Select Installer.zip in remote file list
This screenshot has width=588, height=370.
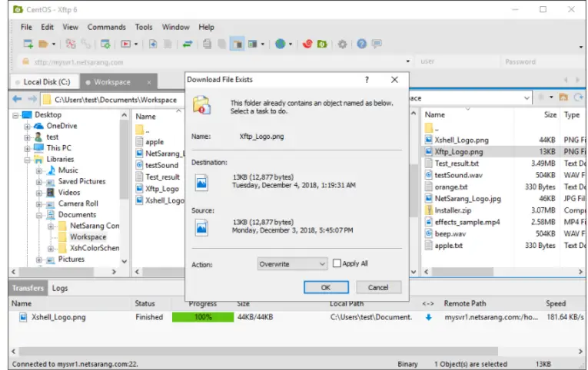point(453,210)
